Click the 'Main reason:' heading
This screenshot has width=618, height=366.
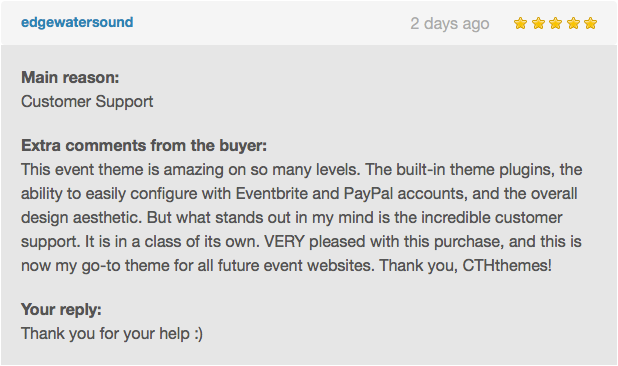[70, 77]
